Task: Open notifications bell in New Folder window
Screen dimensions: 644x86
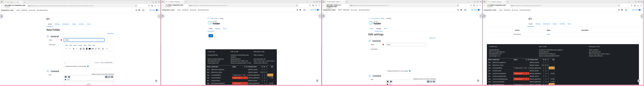Action: [136, 10]
